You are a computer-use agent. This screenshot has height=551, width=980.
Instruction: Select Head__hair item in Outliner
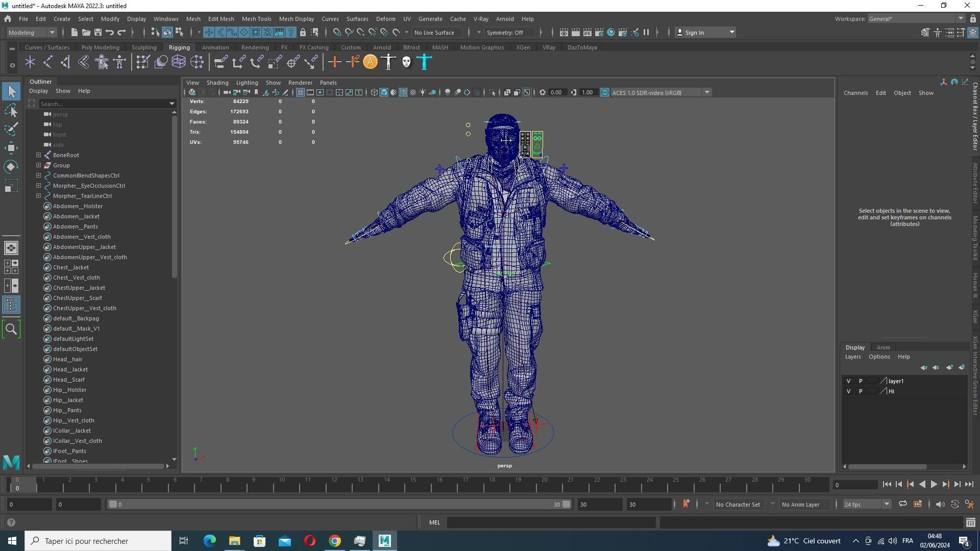67,359
